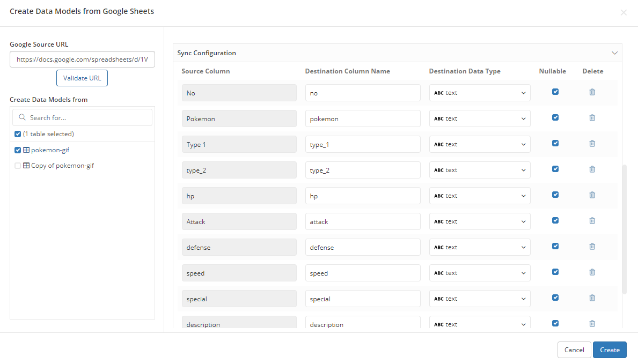Click the Sync Configuration header title

206,53
